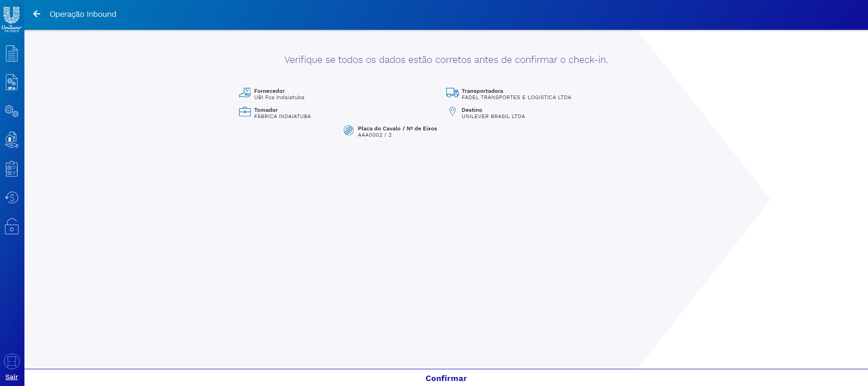Click the 'Tomador' label
Viewport: 868px width, 386px height.
(266, 110)
